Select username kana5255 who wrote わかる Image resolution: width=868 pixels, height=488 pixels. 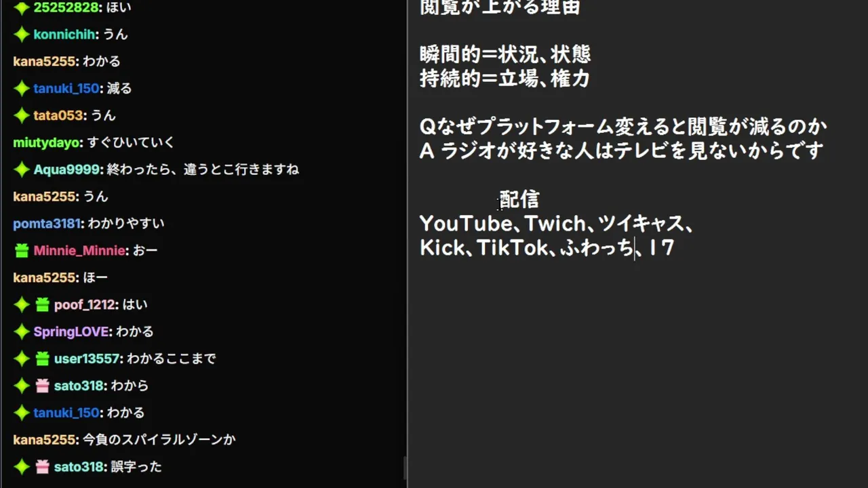point(44,62)
